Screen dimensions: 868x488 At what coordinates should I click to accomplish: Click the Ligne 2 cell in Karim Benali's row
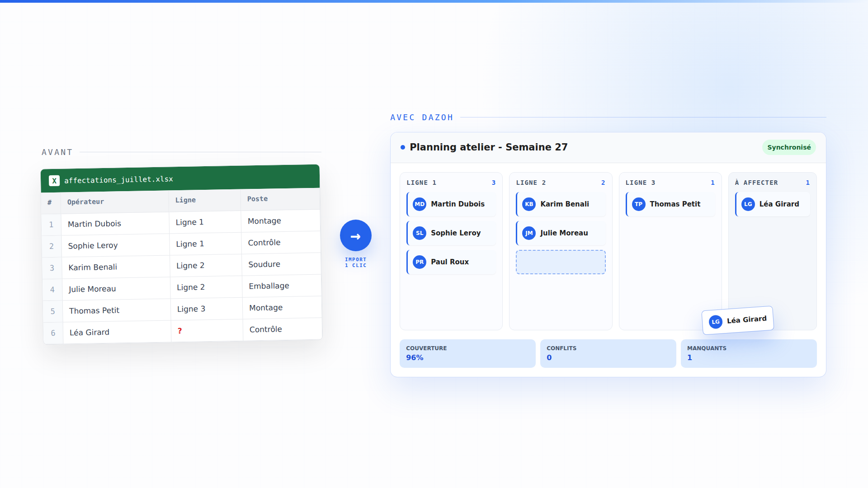pyautogui.click(x=206, y=266)
